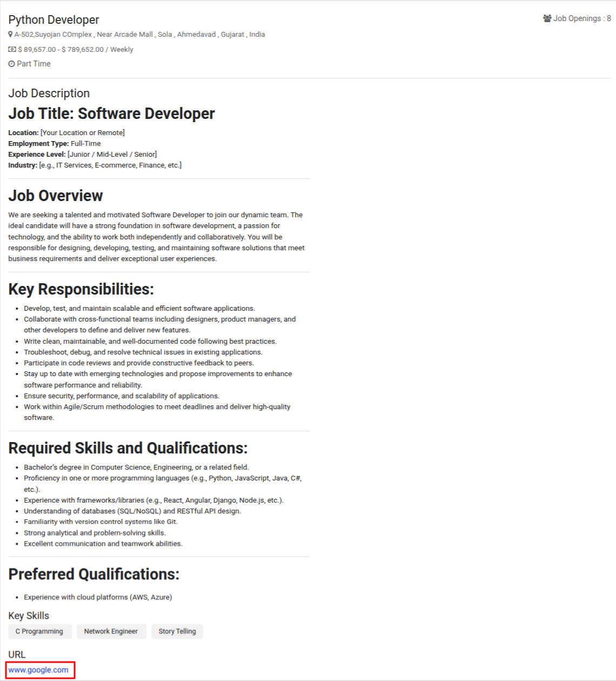The height and width of the screenshot is (681, 616).
Task: Click the Job Description section heading
Action: click(x=49, y=94)
